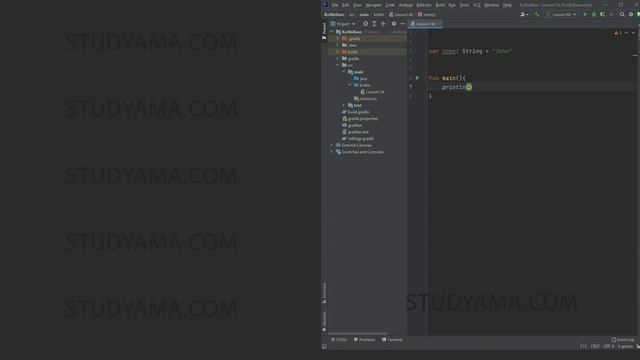This screenshot has width=640, height=360.
Task: Open the run configuration dropdown
Action: [x=562, y=14]
